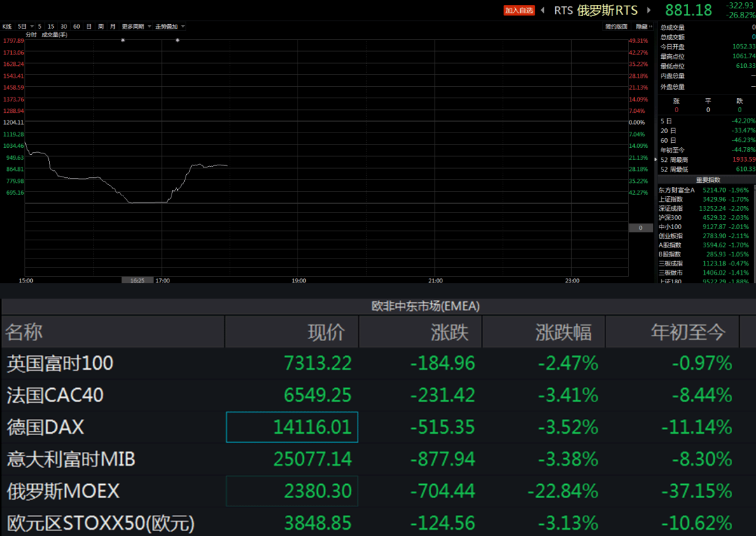Expand the 走势叠加 overlay dropdown
This screenshot has width=756, height=536.
170,27
